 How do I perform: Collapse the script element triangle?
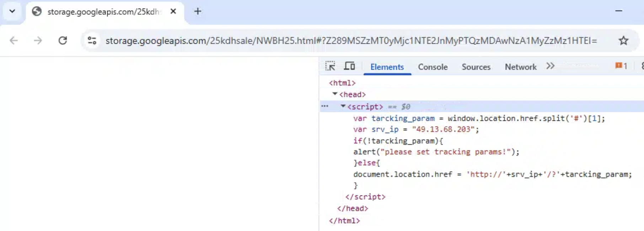click(x=343, y=106)
